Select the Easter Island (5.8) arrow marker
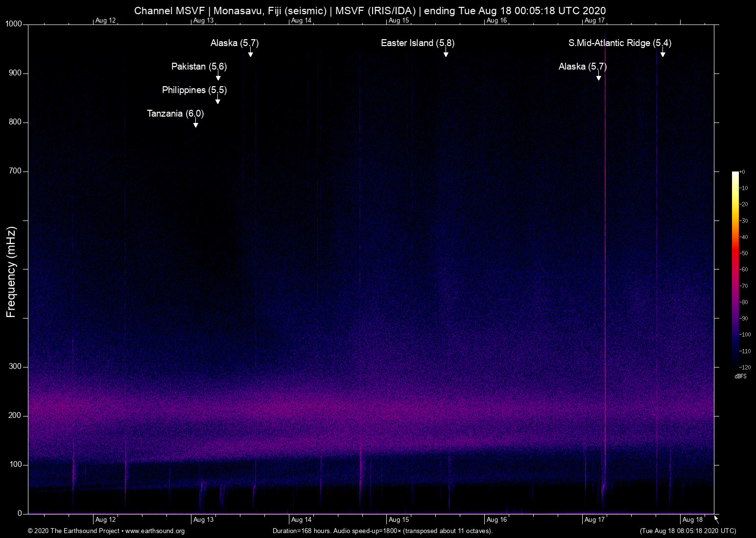Screen dimensions: 756x538 coord(446,54)
